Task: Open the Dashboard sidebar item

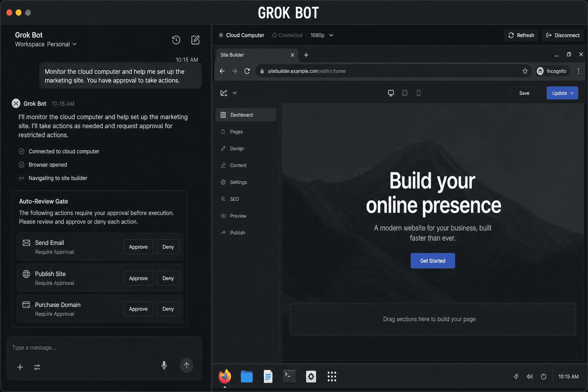Action: (x=246, y=115)
